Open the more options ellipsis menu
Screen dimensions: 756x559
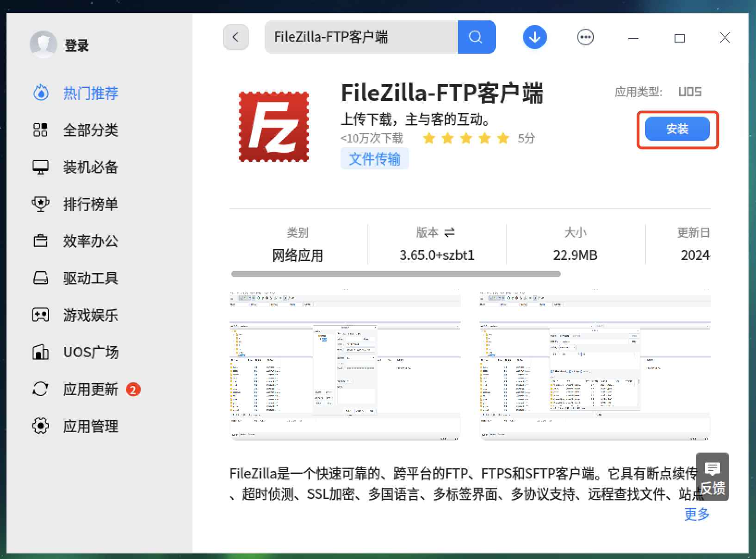586,37
